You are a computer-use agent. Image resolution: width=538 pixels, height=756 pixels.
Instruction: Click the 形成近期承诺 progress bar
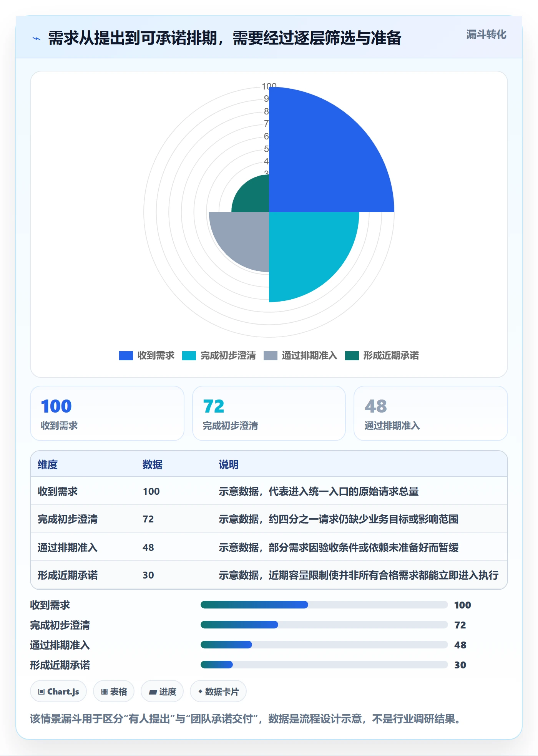click(324, 665)
